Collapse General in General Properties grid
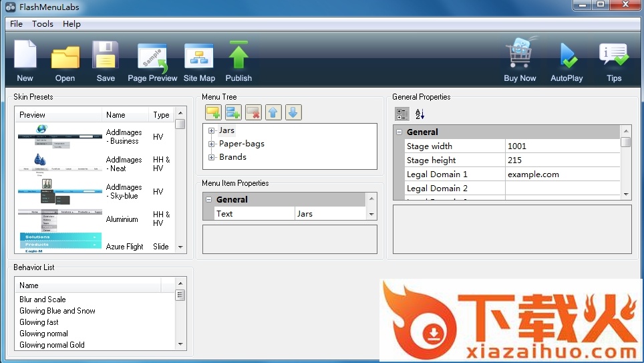Viewport: 644px width, 363px height. (x=399, y=132)
